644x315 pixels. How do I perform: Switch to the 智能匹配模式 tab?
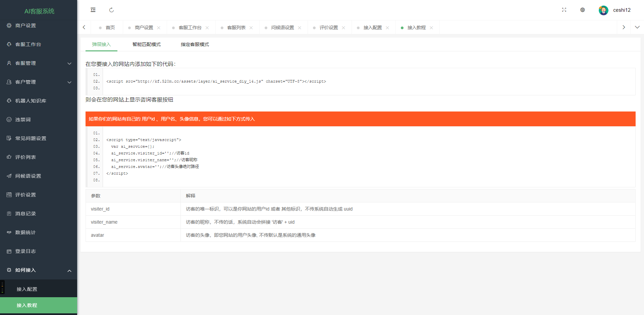(147, 44)
